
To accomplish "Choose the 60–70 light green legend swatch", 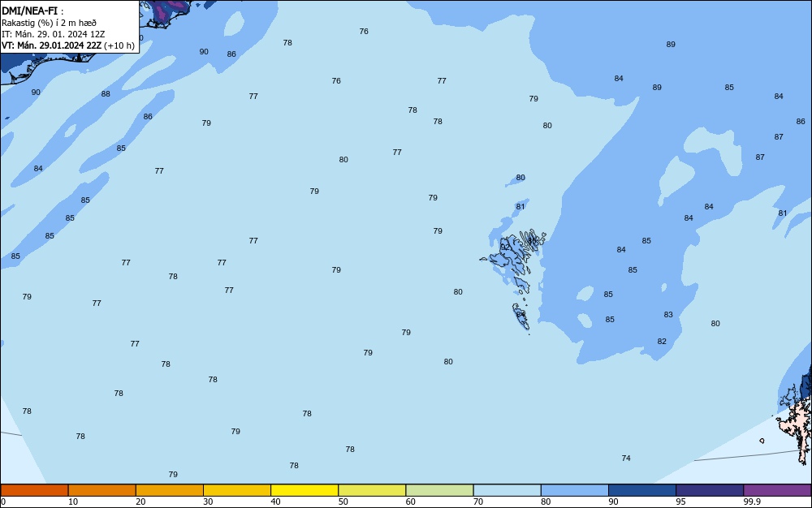I will pos(439,490).
